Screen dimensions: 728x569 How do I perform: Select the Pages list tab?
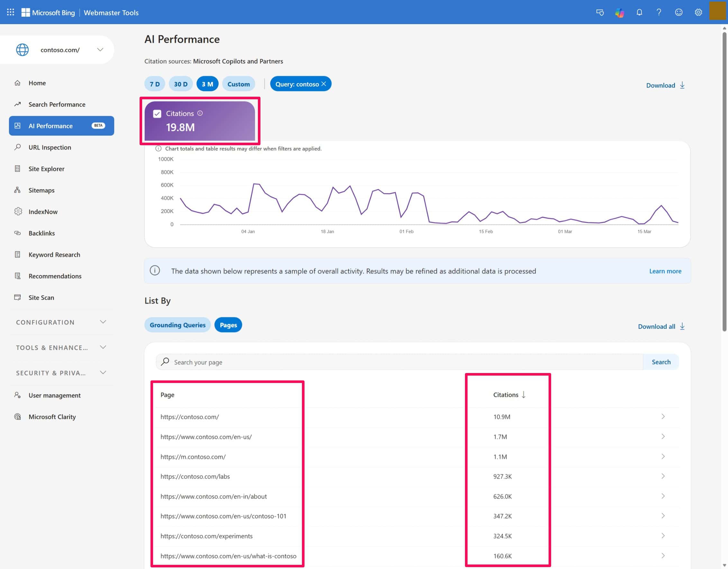click(228, 325)
